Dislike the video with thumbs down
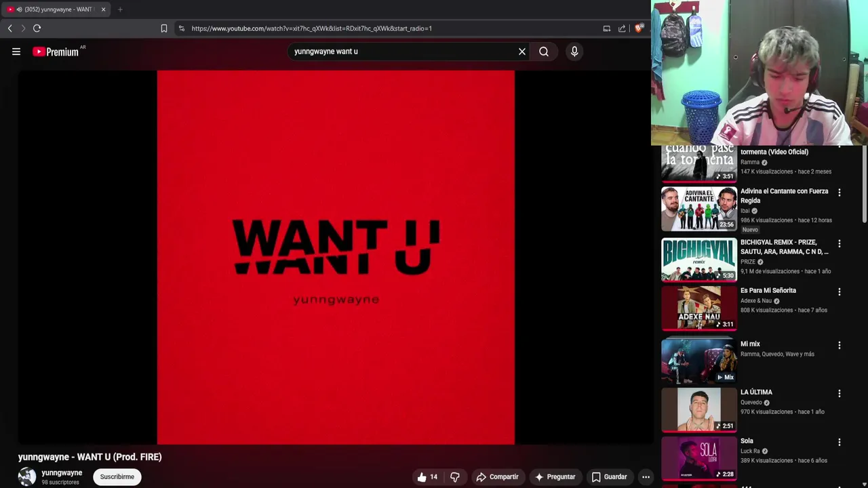 [x=455, y=477]
